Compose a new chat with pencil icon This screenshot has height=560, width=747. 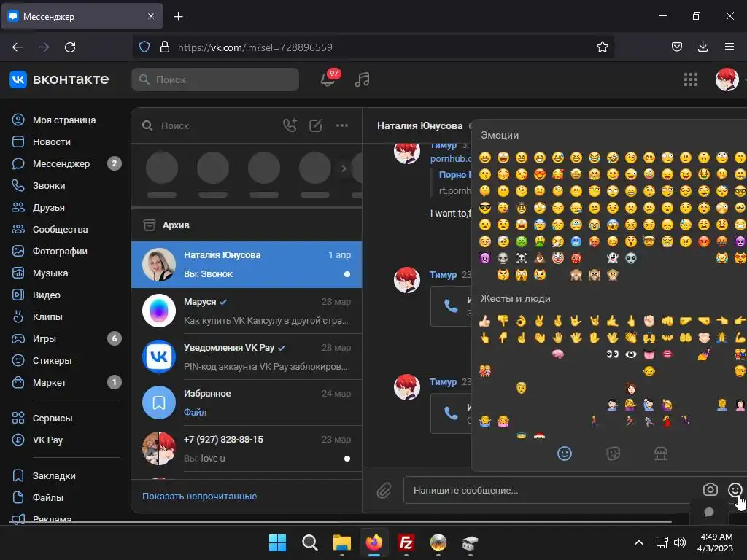[315, 125]
